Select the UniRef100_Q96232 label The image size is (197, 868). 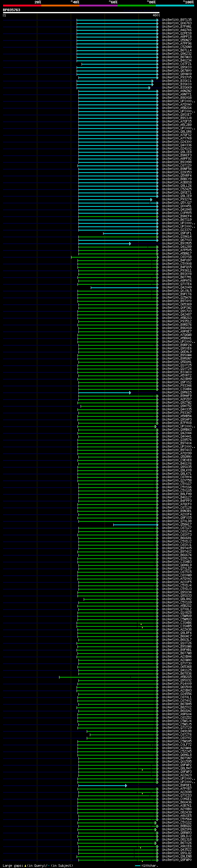[x=177, y=54]
